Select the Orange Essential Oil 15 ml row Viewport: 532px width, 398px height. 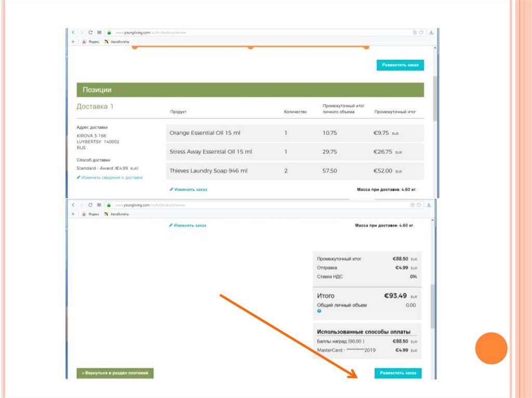point(295,133)
